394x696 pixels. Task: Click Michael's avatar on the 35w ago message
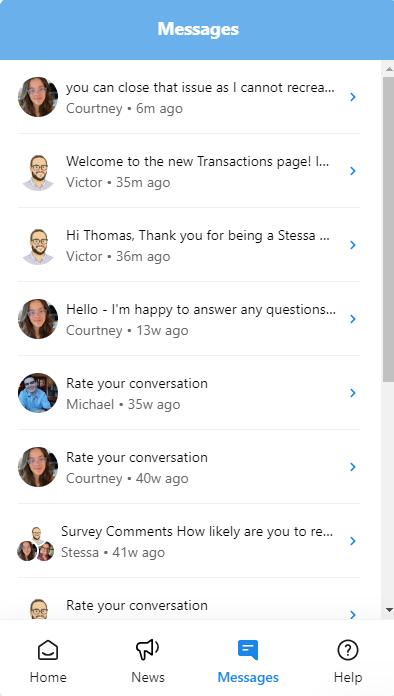[38, 393]
